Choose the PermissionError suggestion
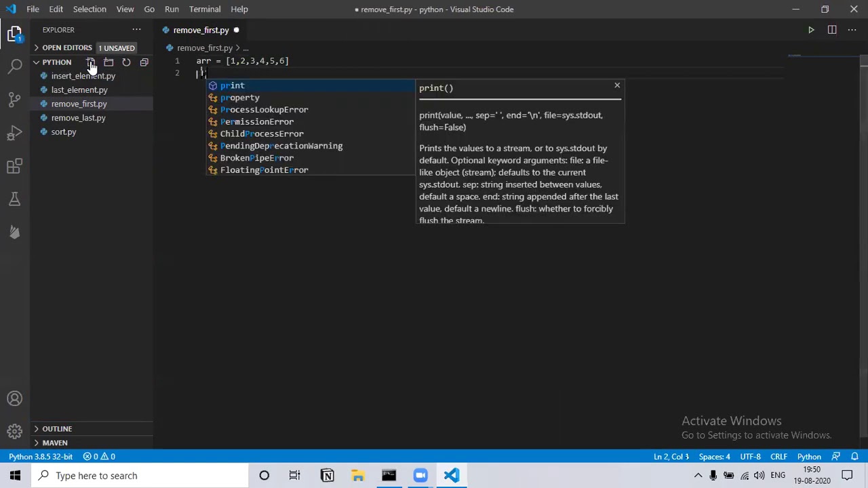The width and height of the screenshot is (868, 488). click(x=311, y=122)
